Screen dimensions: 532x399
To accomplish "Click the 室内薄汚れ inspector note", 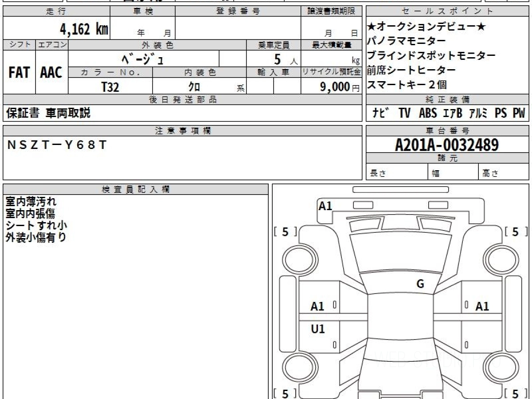I will pyautogui.click(x=31, y=202).
